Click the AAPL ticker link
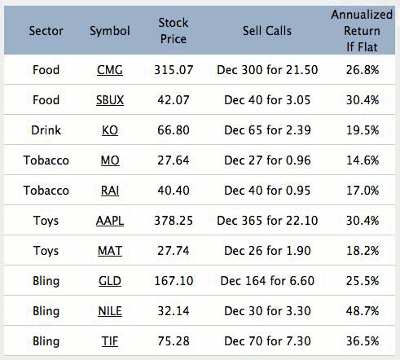Viewport: 400px width, 360px height. click(110, 221)
